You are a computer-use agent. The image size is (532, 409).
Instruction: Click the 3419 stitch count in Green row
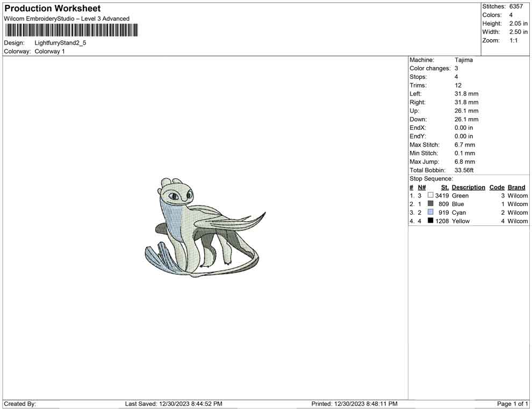coord(442,195)
